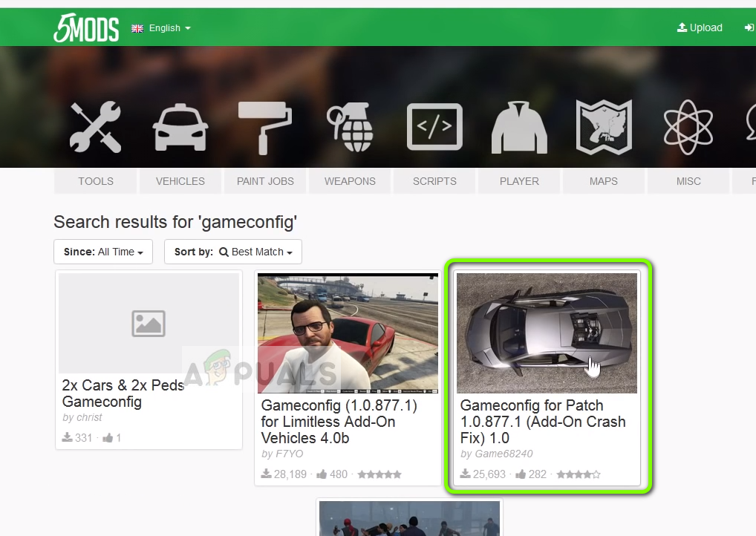The image size is (756, 536).
Task: Open the TOOLS category tab
Action: tap(96, 181)
